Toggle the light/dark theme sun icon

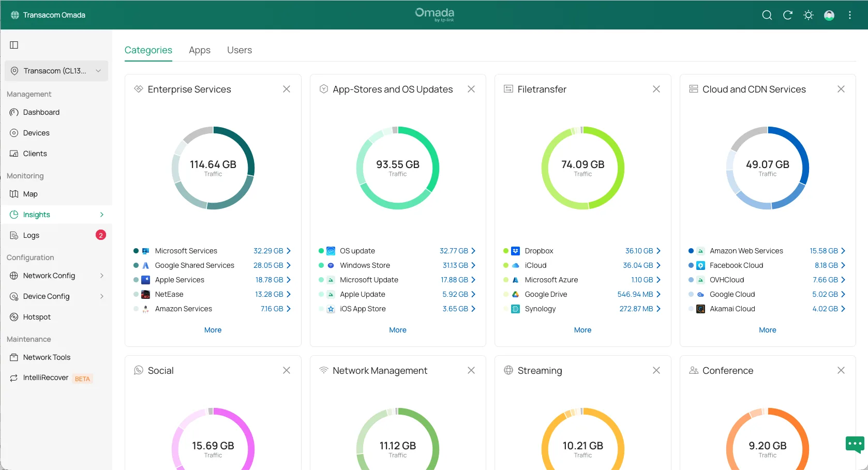click(809, 15)
